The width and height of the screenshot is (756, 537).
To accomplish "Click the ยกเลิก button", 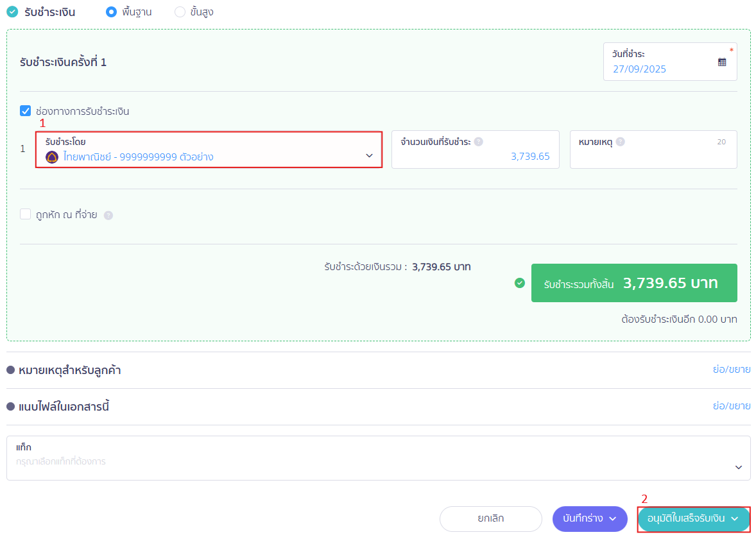I will 490,518.
